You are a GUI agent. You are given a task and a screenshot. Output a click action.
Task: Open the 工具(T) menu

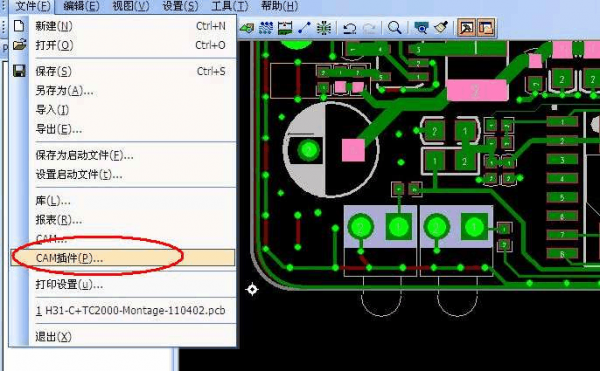pos(230,6)
